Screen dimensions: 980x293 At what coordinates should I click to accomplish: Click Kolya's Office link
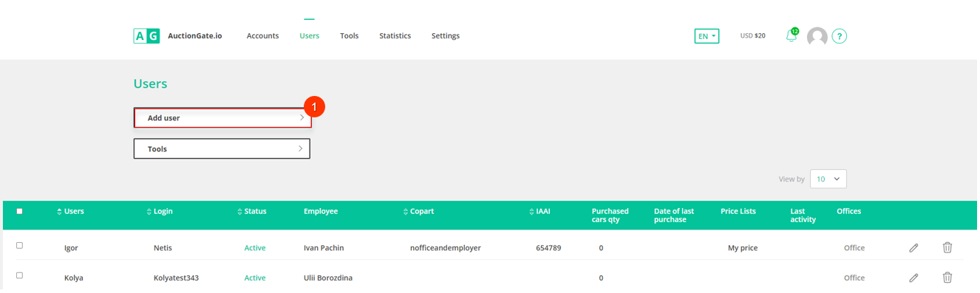coord(854,278)
